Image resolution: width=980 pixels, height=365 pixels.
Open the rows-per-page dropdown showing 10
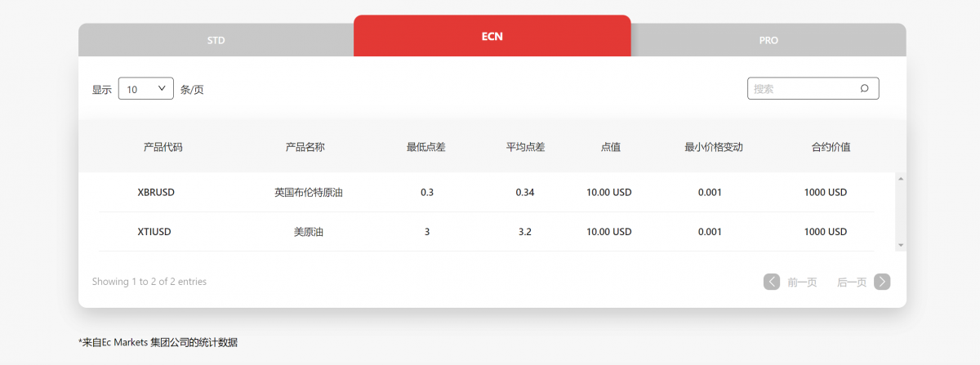pyautogui.click(x=146, y=89)
